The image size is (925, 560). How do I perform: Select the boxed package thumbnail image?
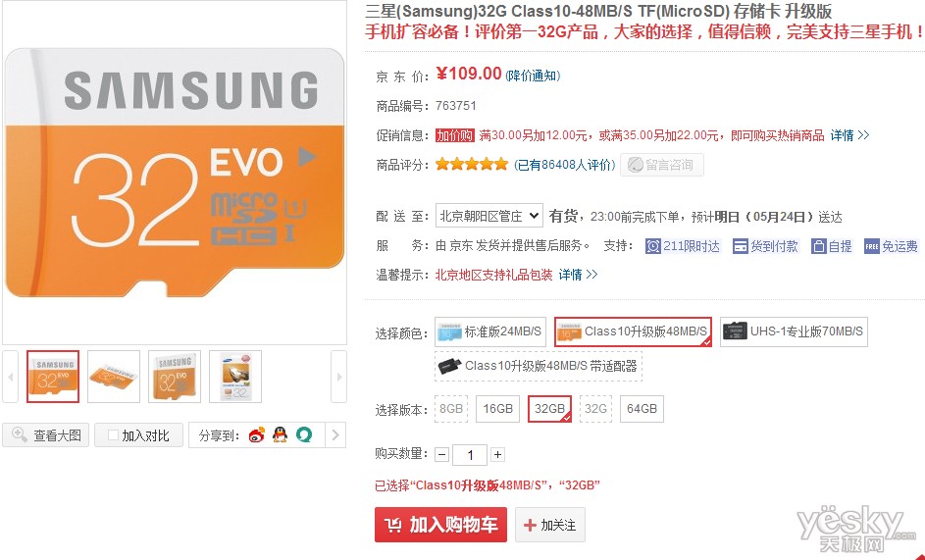point(235,377)
